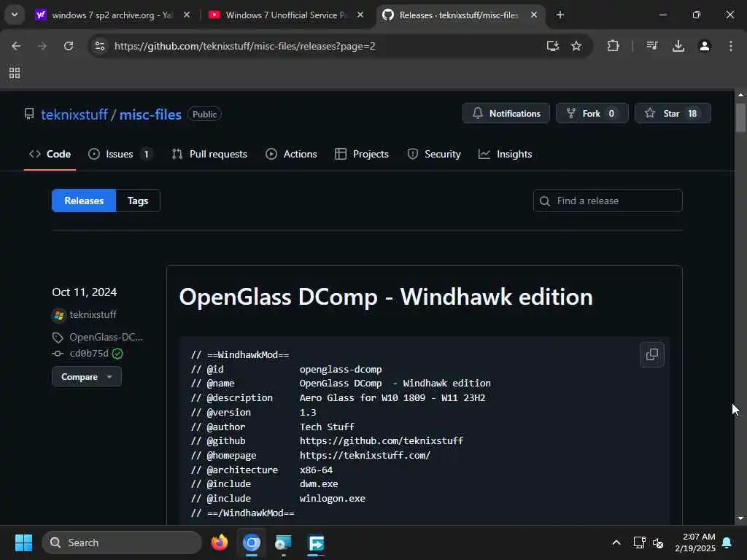Viewport: 747px width, 560px height.
Task: Open the Pull requests tab
Action: [x=209, y=154]
